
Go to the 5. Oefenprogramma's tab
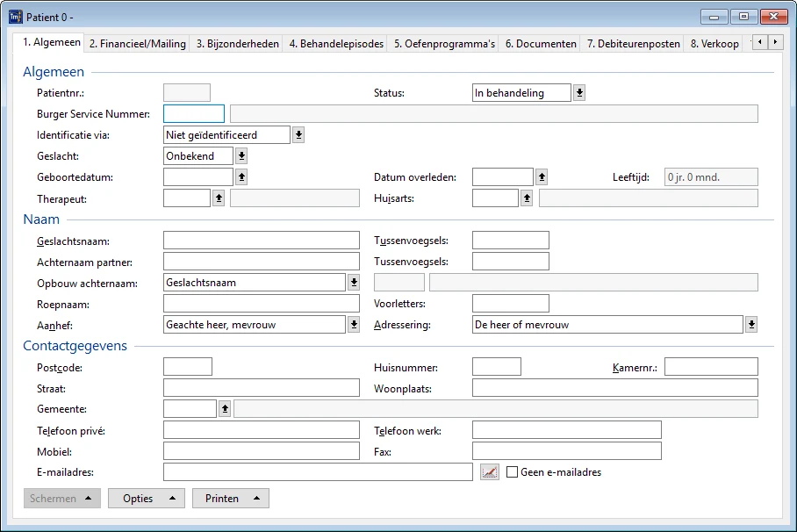444,44
